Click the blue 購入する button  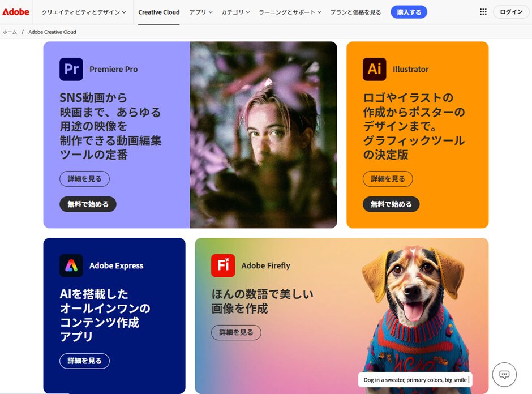(409, 12)
